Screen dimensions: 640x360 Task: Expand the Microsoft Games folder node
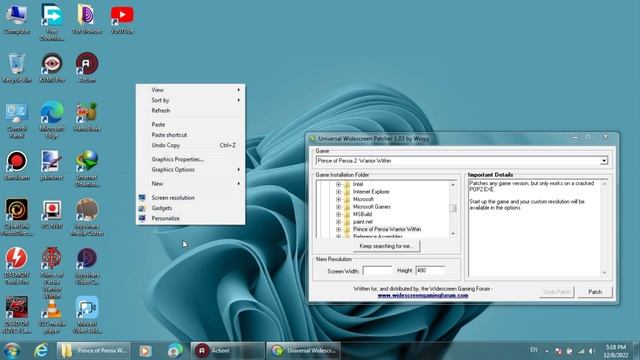pos(338,207)
